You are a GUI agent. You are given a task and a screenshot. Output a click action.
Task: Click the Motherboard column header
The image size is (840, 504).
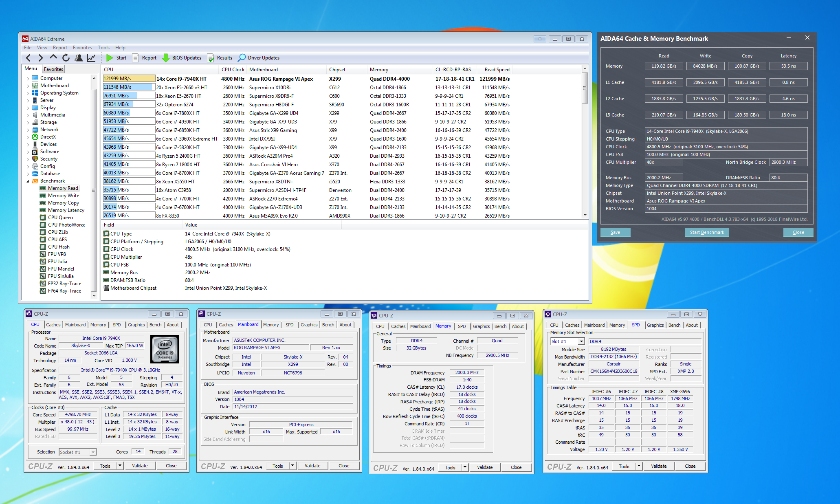(286, 70)
